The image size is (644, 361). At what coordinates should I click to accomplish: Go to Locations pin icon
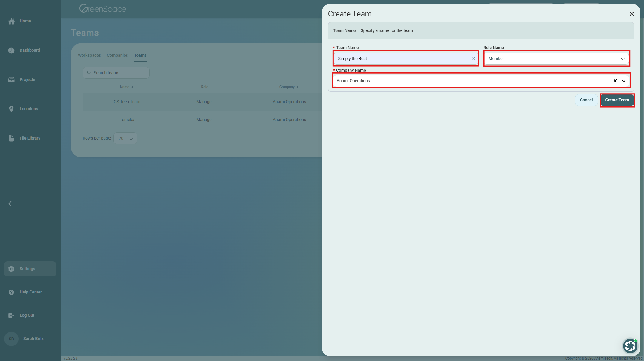[11, 109]
